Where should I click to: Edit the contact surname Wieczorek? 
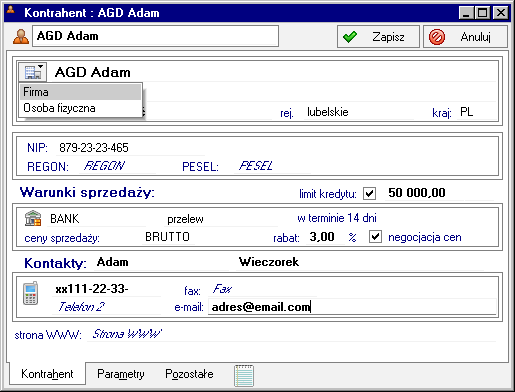(x=360, y=262)
